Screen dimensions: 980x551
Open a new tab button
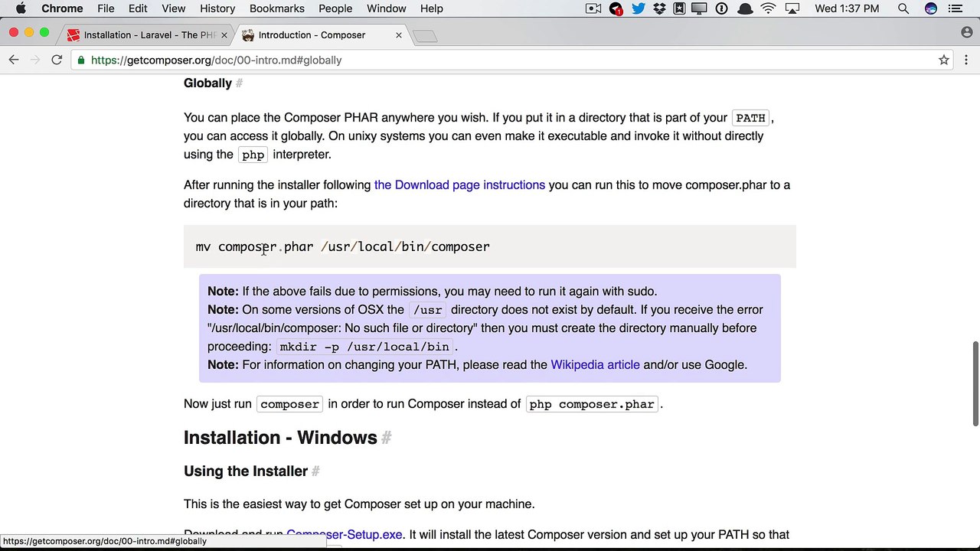pyautogui.click(x=425, y=36)
